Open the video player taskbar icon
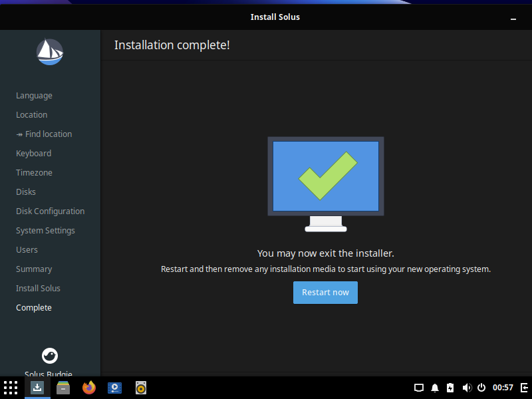The image size is (532, 399). [114, 388]
